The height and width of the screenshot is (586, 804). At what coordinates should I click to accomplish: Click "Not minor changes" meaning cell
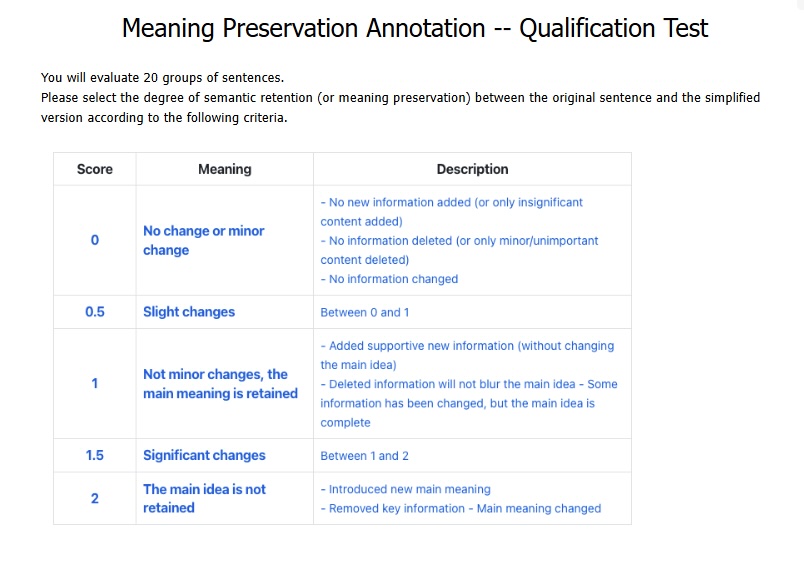(x=220, y=384)
